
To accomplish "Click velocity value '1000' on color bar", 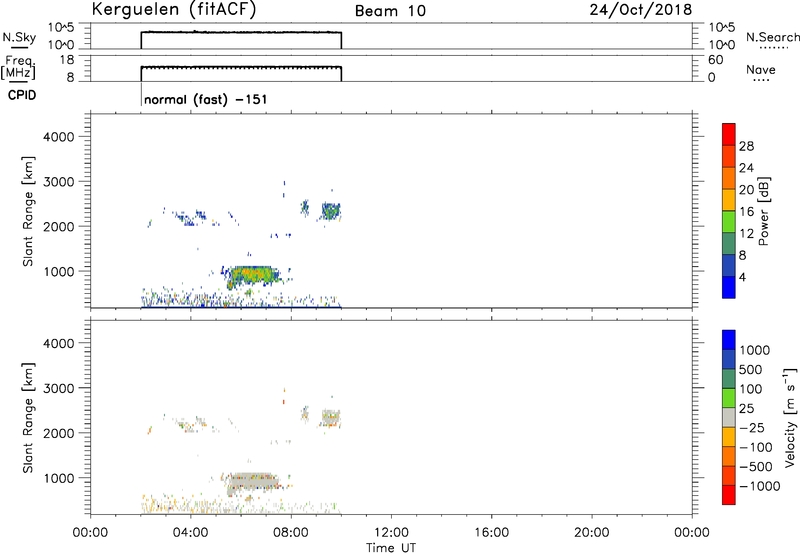I will click(754, 350).
